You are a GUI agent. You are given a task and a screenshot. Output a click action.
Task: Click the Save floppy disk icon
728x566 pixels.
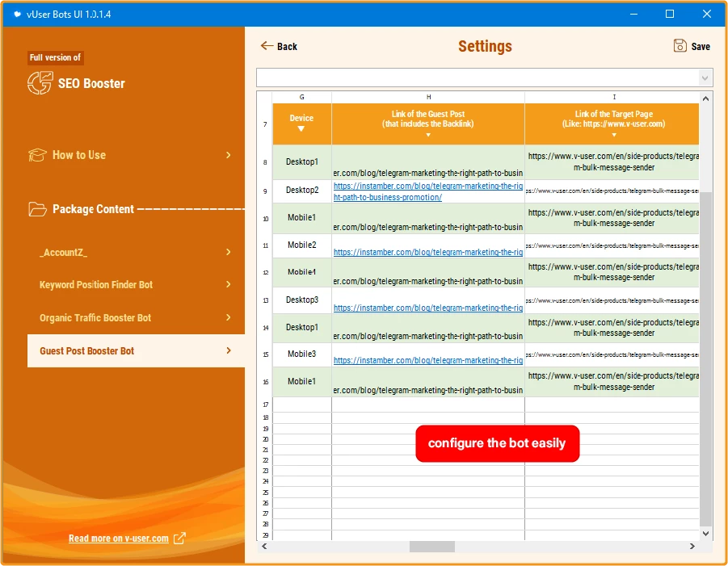click(680, 45)
